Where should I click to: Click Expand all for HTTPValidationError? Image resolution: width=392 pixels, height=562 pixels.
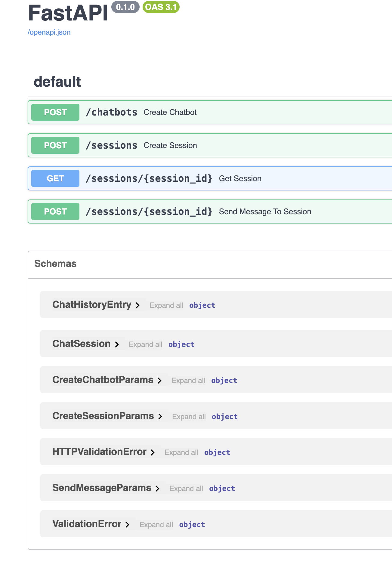(181, 452)
